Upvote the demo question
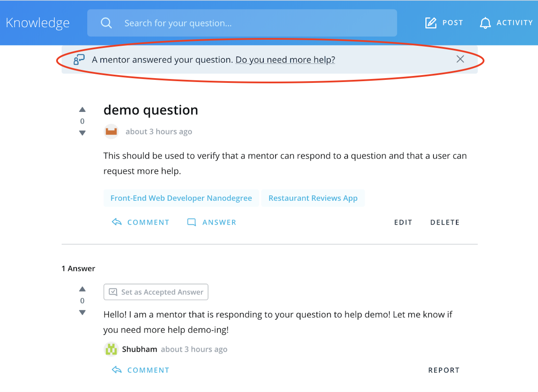This screenshot has height=392, width=538. (82, 110)
